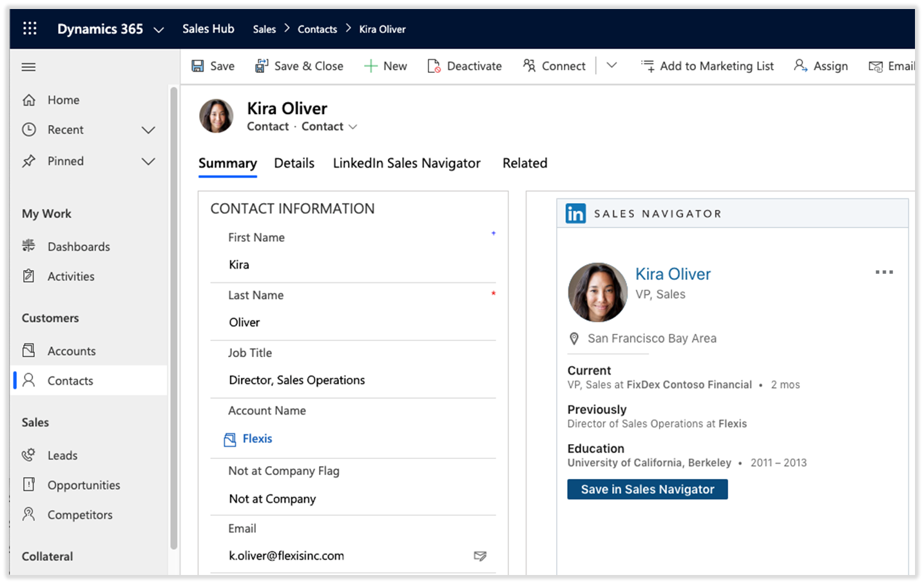Click the Job Title input field
The height and width of the screenshot is (584, 924).
(353, 380)
